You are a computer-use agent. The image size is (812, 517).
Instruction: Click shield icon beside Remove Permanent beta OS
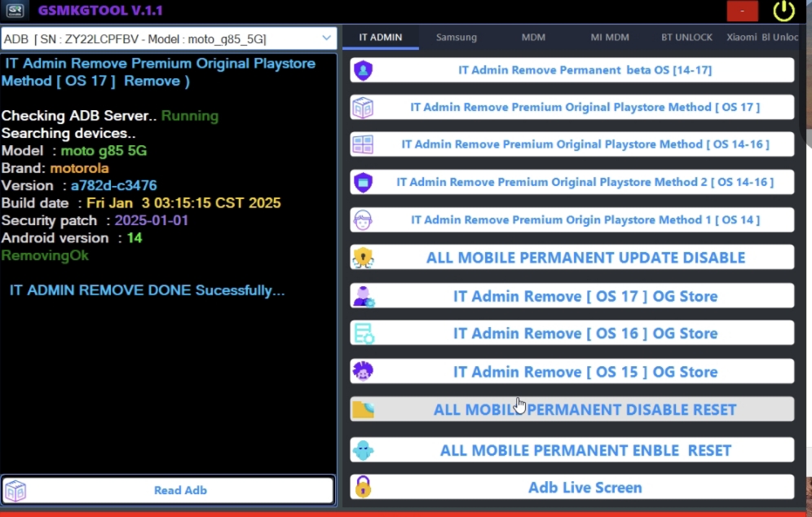363,70
